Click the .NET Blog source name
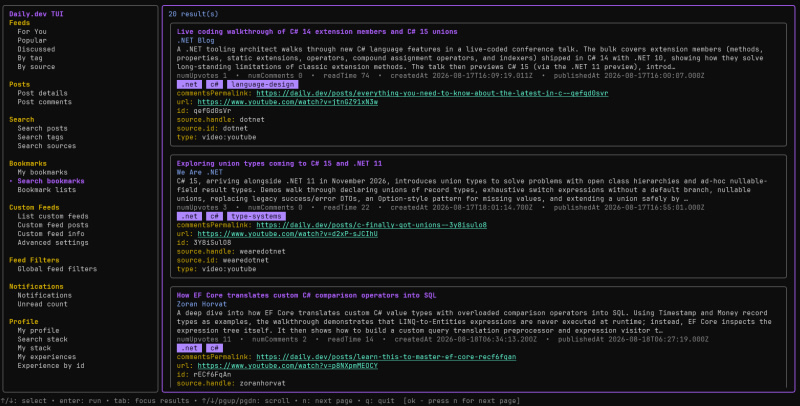The image size is (800, 406). tap(195, 40)
